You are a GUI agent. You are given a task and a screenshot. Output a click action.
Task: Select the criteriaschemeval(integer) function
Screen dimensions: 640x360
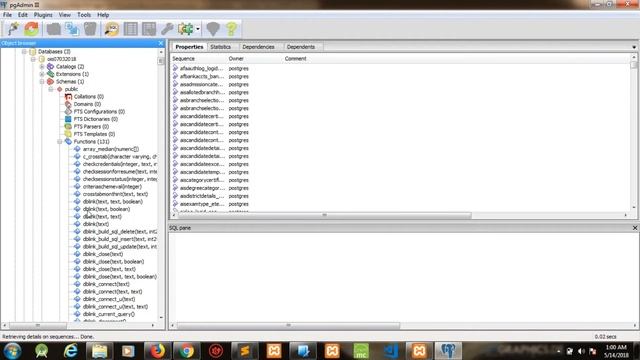pos(112,187)
